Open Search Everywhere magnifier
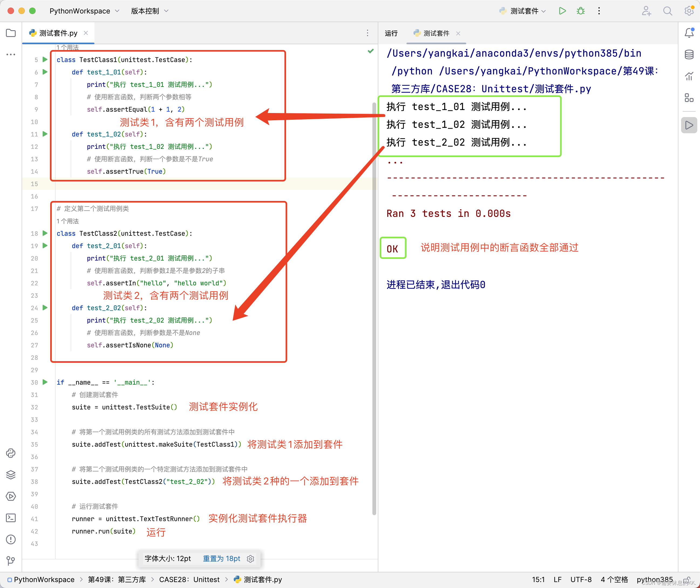Image resolution: width=700 pixels, height=588 pixels. (x=668, y=11)
